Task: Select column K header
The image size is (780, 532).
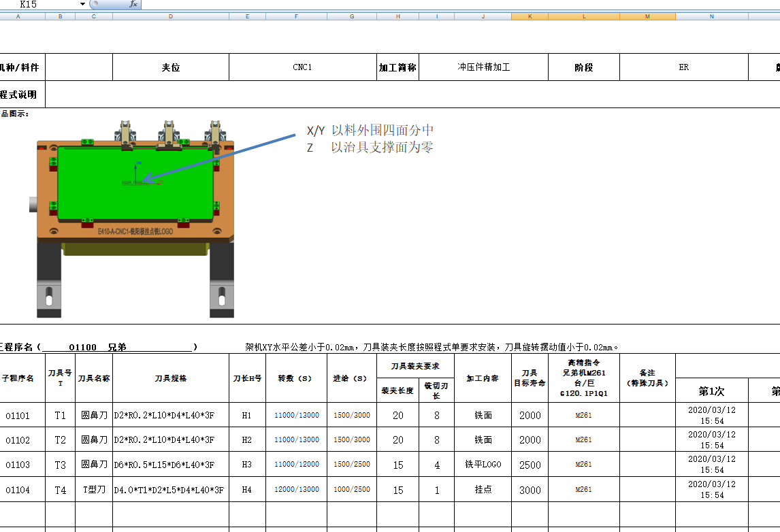Action: [528, 15]
